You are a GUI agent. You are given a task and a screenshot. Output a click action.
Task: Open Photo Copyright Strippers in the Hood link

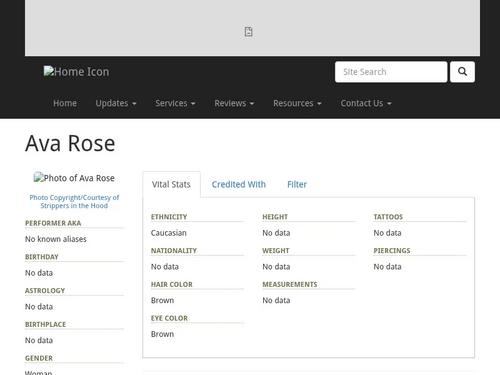click(x=74, y=201)
